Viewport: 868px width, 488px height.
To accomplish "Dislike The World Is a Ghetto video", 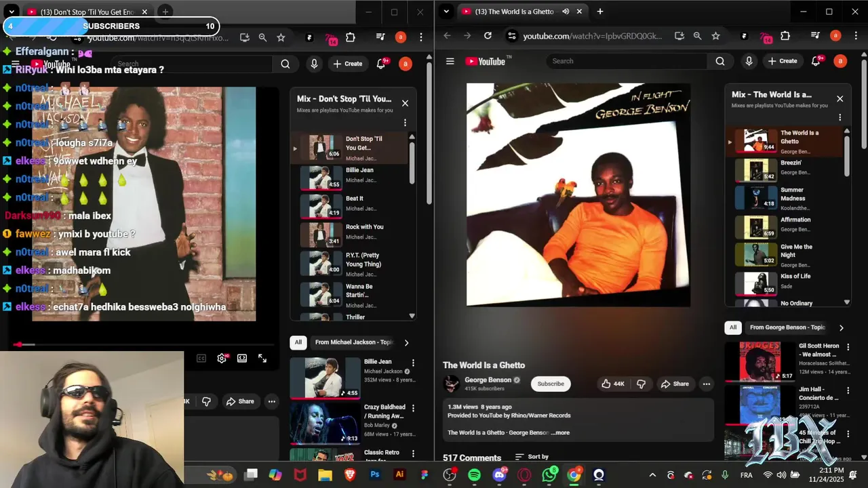I will coord(641,384).
